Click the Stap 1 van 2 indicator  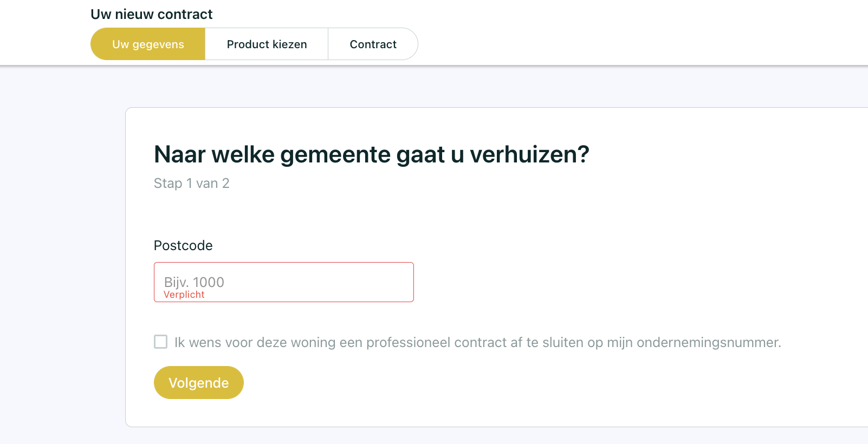click(192, 183)
